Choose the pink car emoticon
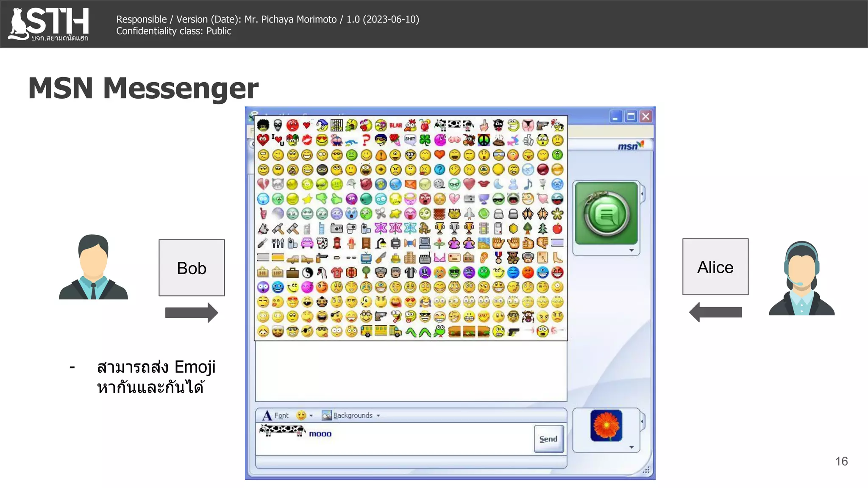The width and height of the screenshot is (868, 488). [307, 243]
